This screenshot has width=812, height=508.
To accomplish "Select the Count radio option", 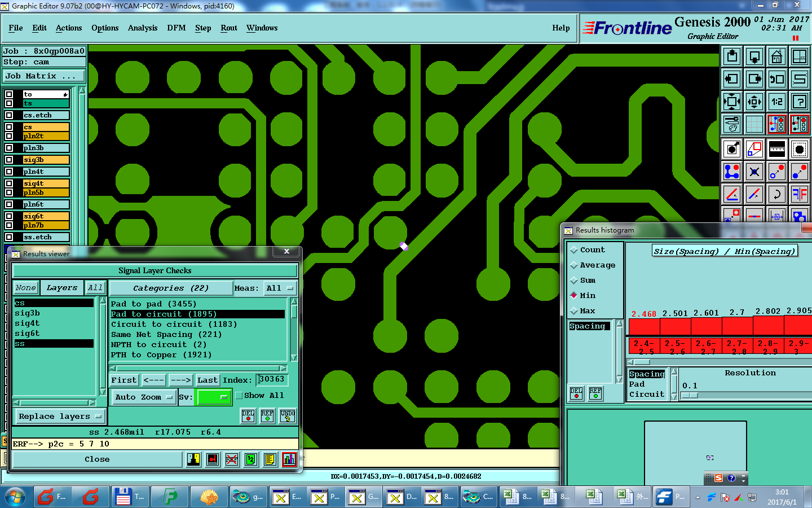I will pos(574,250).
